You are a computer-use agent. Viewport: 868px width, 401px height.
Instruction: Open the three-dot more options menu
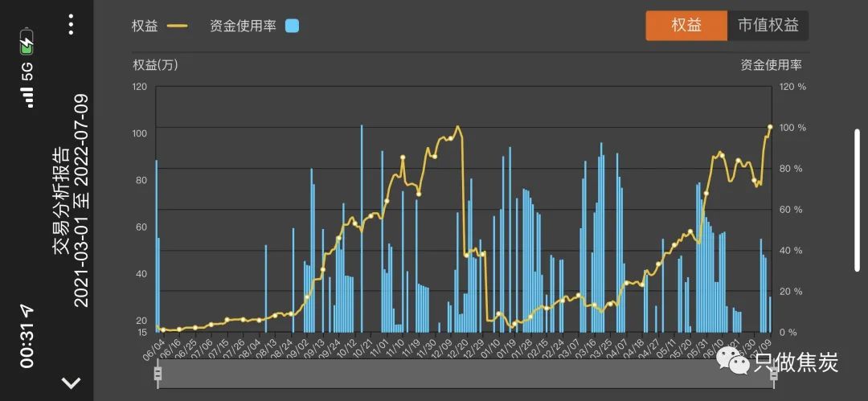tap(72, 25)
